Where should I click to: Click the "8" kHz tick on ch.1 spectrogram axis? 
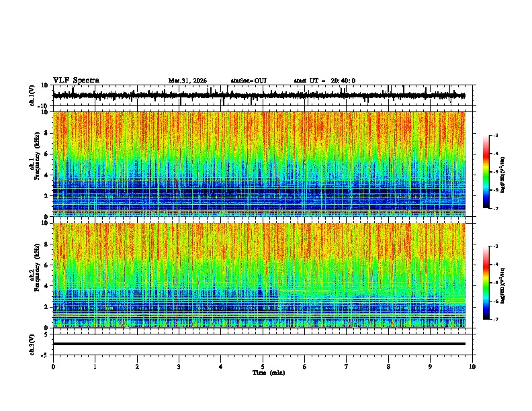pos(46,133)
